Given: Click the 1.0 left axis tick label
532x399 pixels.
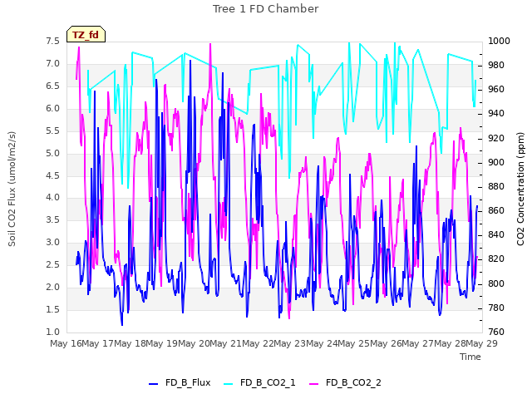Looking at the screenshot, I should 52,332.
